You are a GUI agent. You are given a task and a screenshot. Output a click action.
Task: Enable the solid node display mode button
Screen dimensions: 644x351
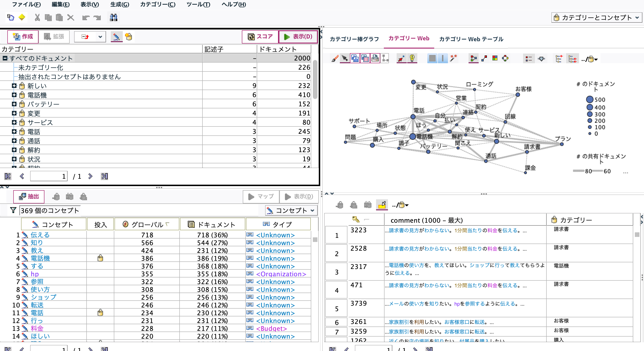coord(432,58)
